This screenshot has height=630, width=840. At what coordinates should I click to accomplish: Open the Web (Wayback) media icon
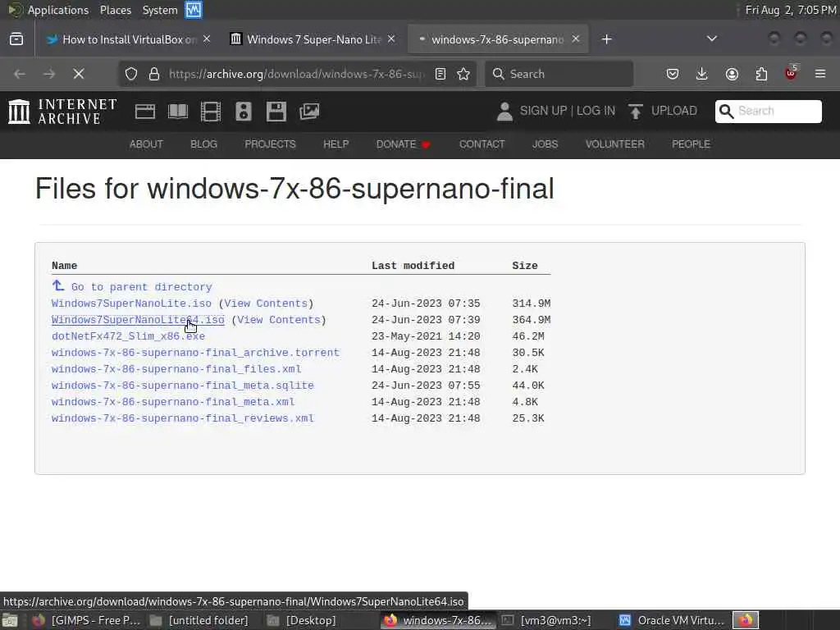(x=144, y=112)
